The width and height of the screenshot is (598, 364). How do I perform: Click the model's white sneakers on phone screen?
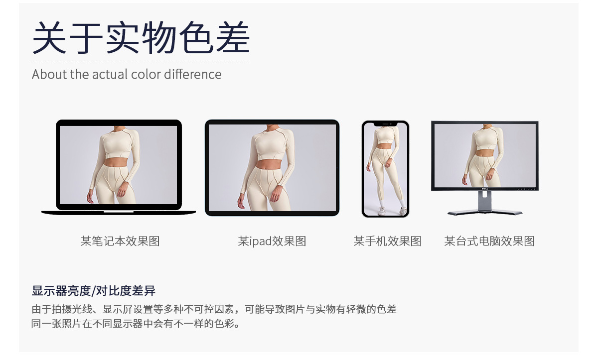393,211
